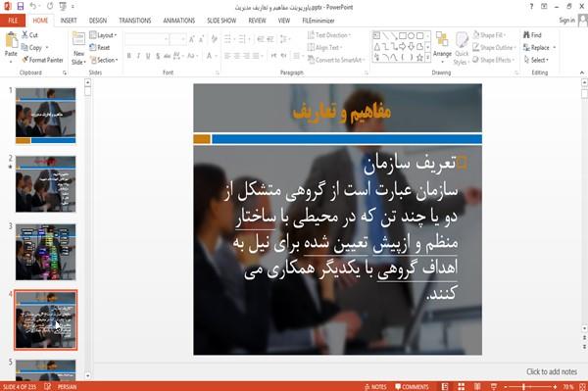Decrease font size with the small A

pyautogui.click(x=202, y=39)
